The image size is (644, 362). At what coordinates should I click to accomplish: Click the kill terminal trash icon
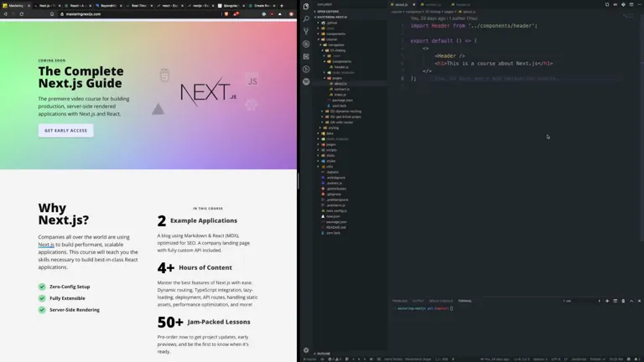[x=623, y=301]
